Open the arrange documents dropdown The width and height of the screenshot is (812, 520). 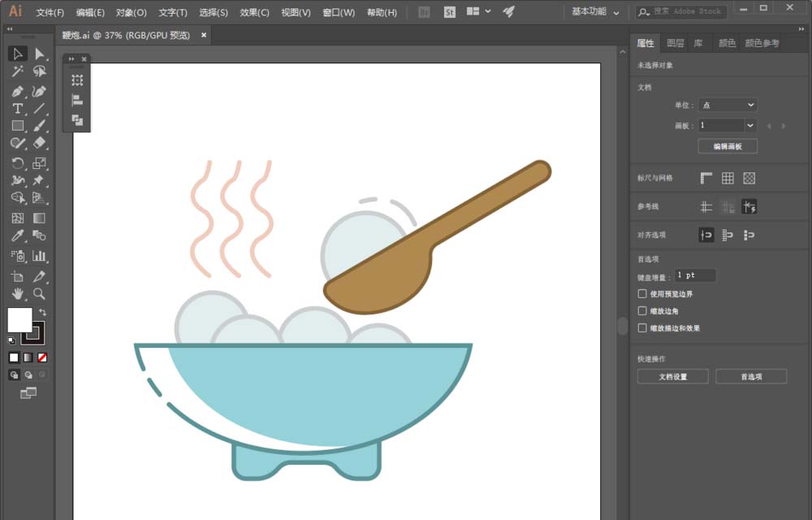478,11
